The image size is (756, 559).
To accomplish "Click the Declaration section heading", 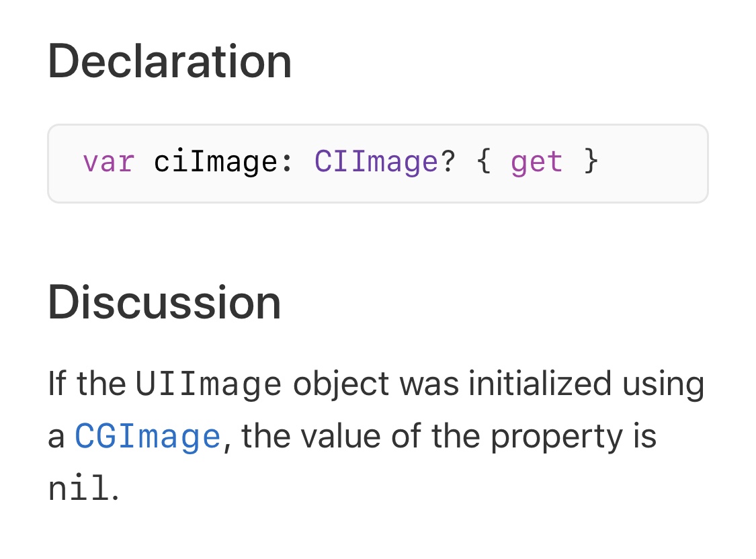I will coord(170,61).
